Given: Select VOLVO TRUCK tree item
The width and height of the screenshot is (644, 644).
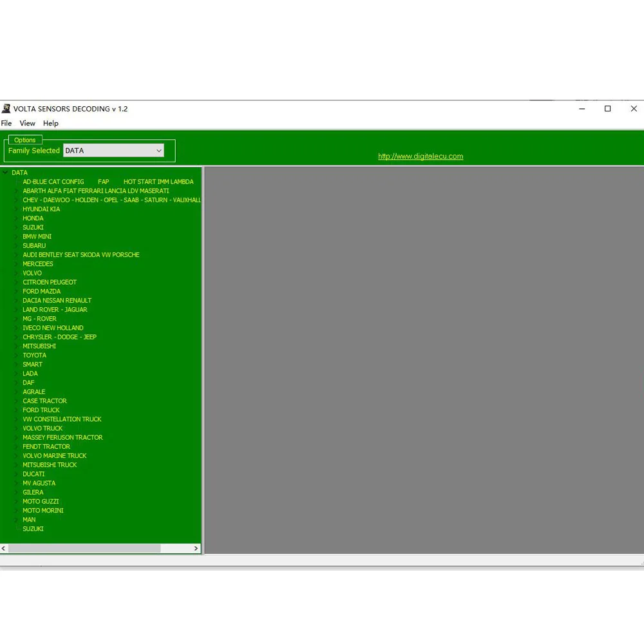Looking at the screenshot, I should [x=43, y=428].
